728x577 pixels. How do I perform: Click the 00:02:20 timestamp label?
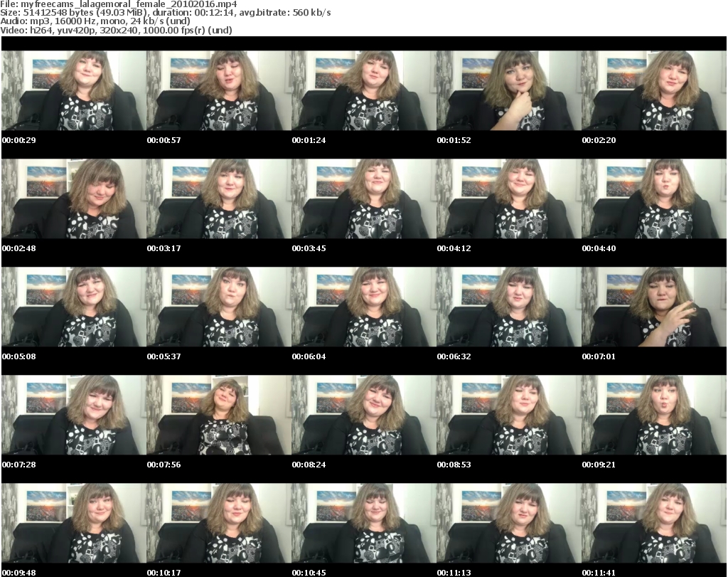pos(599,140)
